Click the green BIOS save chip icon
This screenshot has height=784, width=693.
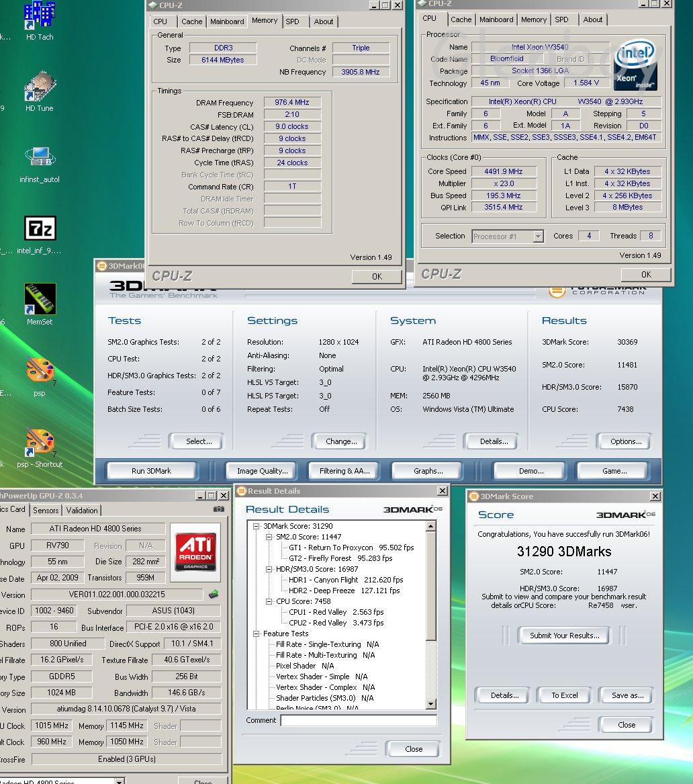click(x=214, y=594)
